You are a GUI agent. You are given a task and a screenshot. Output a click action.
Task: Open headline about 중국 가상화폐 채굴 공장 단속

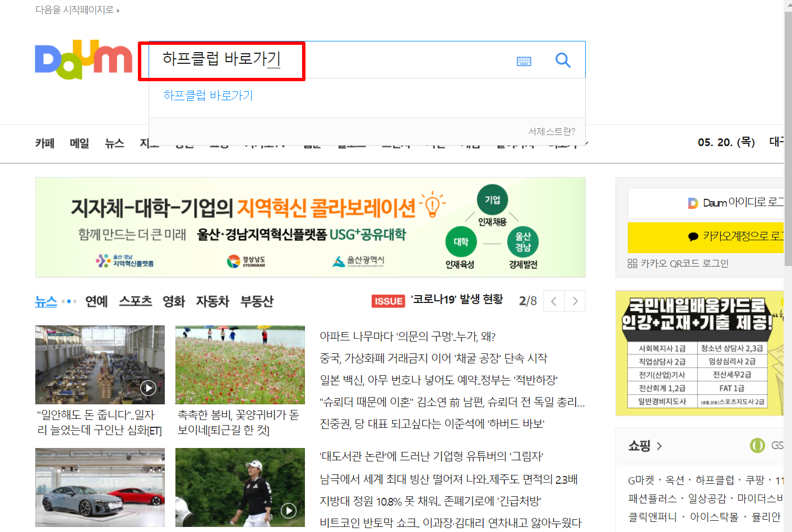[x=433, y=358]
